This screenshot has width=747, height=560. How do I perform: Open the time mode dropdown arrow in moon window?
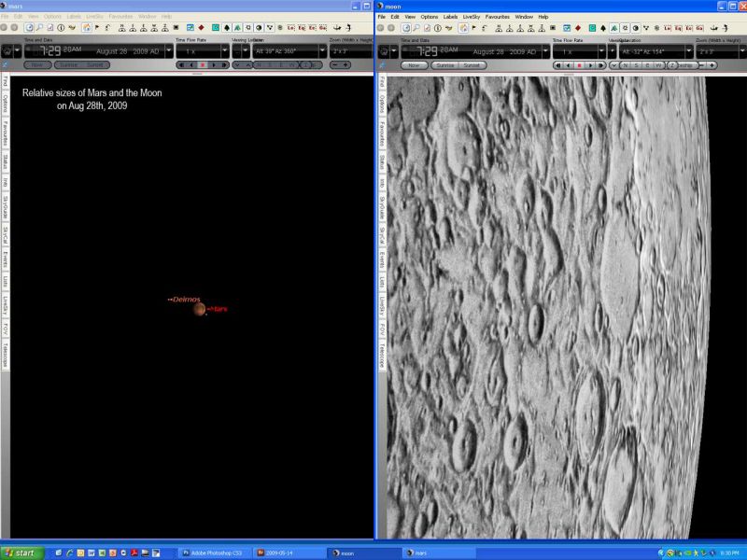click(x=394, y=51)
